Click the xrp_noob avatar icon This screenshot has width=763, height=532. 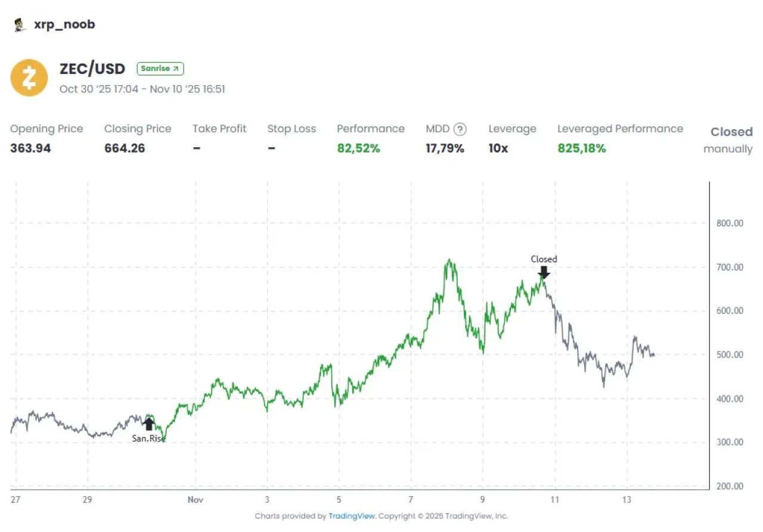(x=19, y=25)
